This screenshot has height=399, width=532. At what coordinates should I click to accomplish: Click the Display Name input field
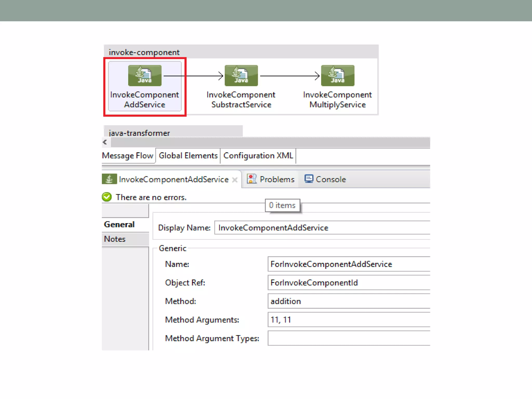pos(322,228)
